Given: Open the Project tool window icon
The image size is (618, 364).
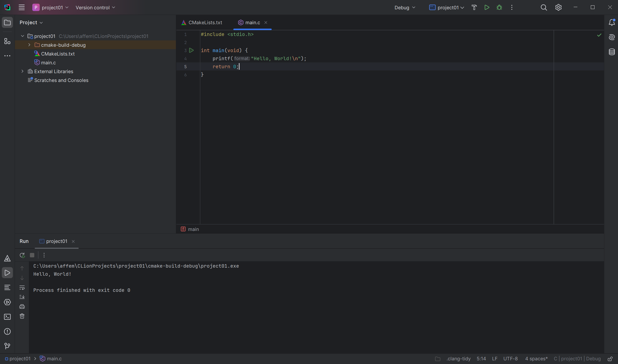Looking at the screenshot, I should coord(7,23).
